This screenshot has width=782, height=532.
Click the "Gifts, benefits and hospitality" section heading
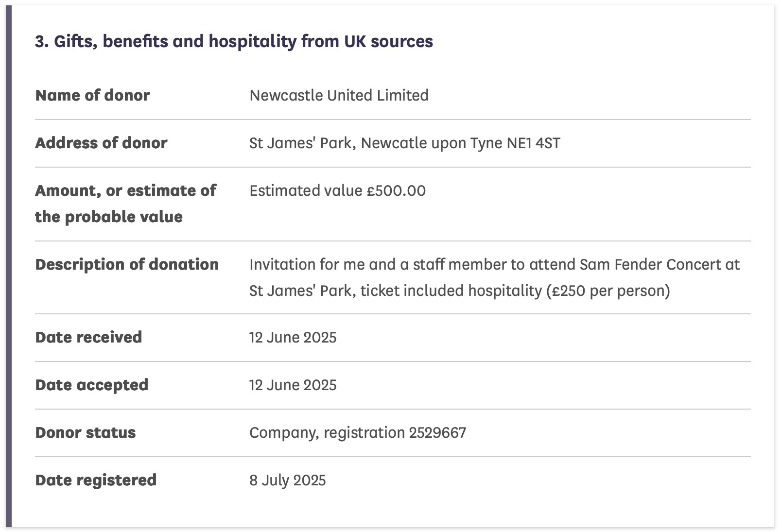pos(233,42)
